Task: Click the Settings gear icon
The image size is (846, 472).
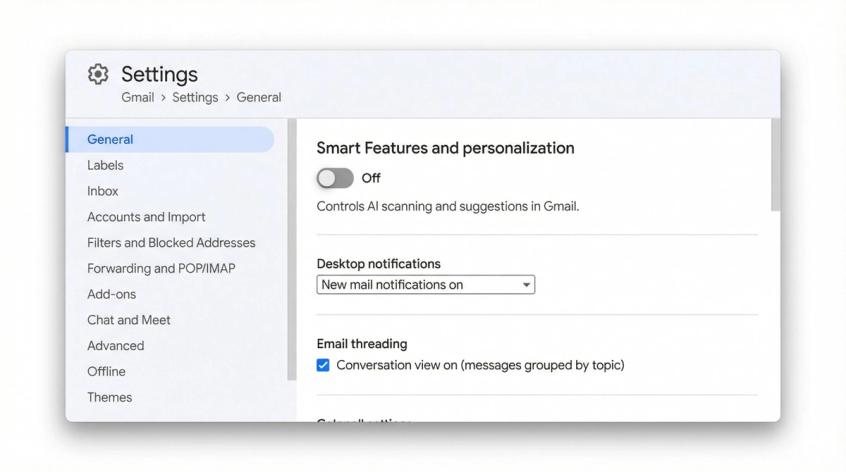Action: tap(98, 74)
